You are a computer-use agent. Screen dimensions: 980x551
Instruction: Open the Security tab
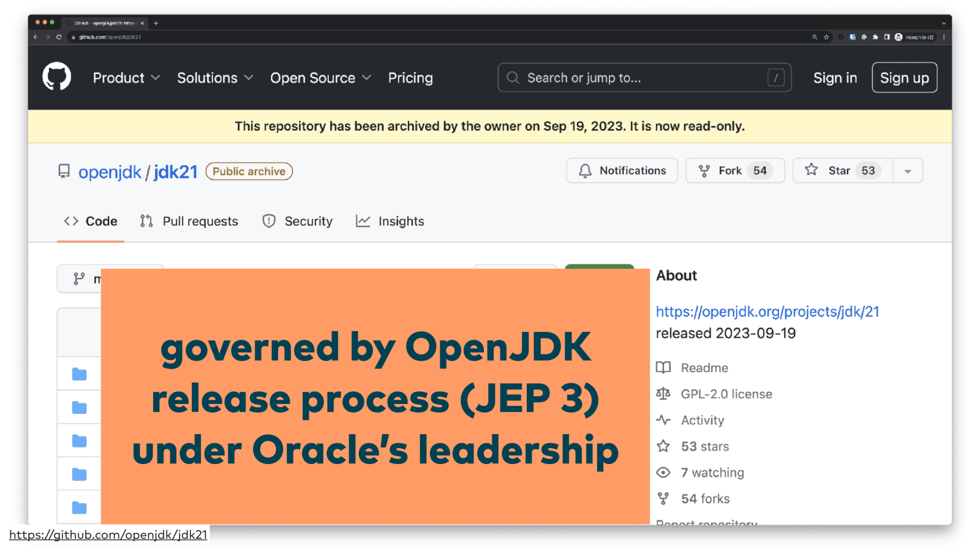coord(297,221)
